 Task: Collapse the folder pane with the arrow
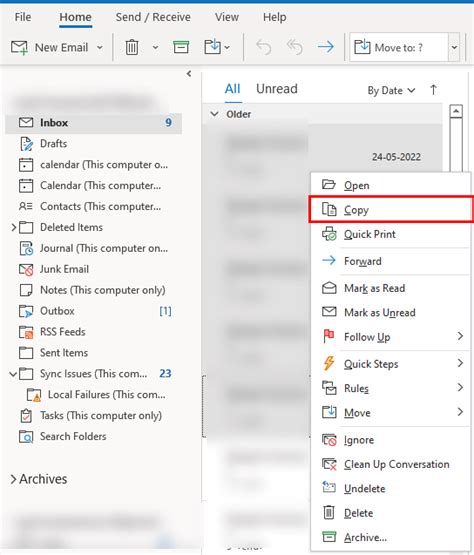[x=189, y=74]
